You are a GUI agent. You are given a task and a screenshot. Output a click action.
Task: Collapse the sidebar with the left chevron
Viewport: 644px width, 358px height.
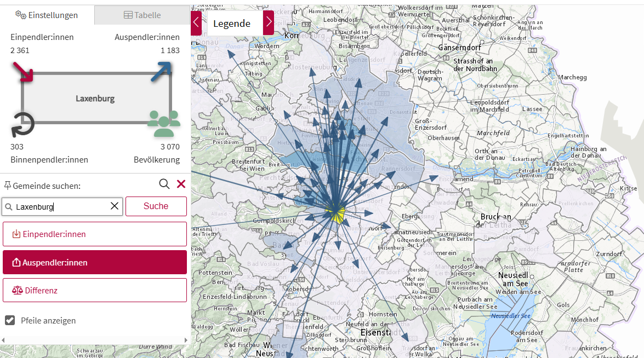pos(196,23)
